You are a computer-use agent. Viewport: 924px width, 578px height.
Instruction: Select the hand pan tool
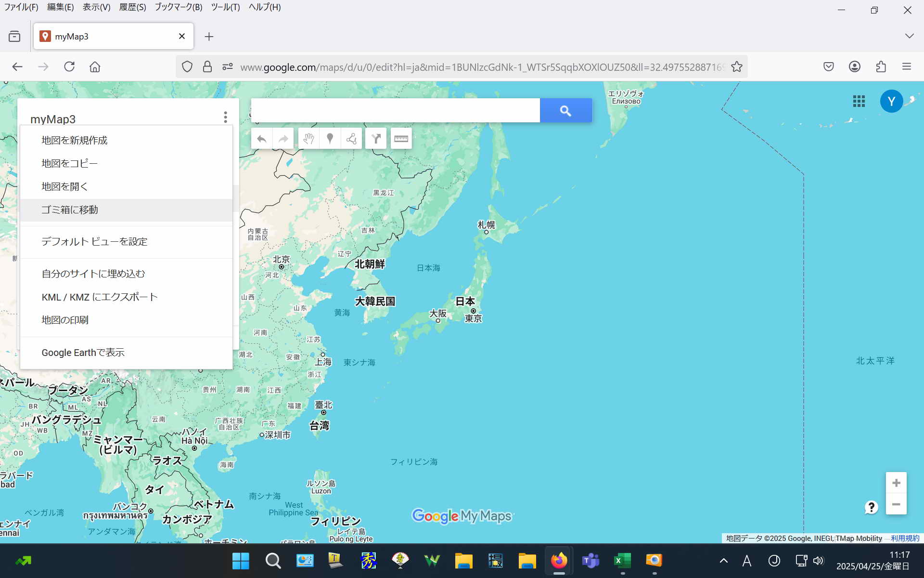[308, 139]
